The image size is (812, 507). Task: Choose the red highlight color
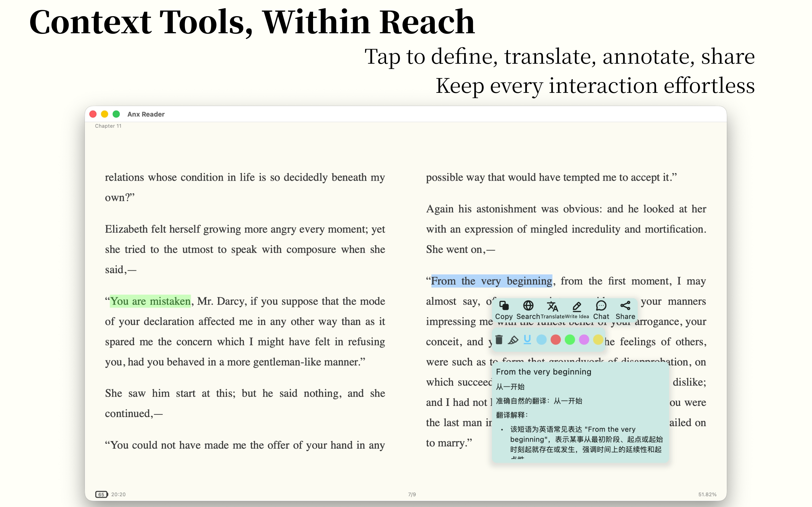point(556,340)
